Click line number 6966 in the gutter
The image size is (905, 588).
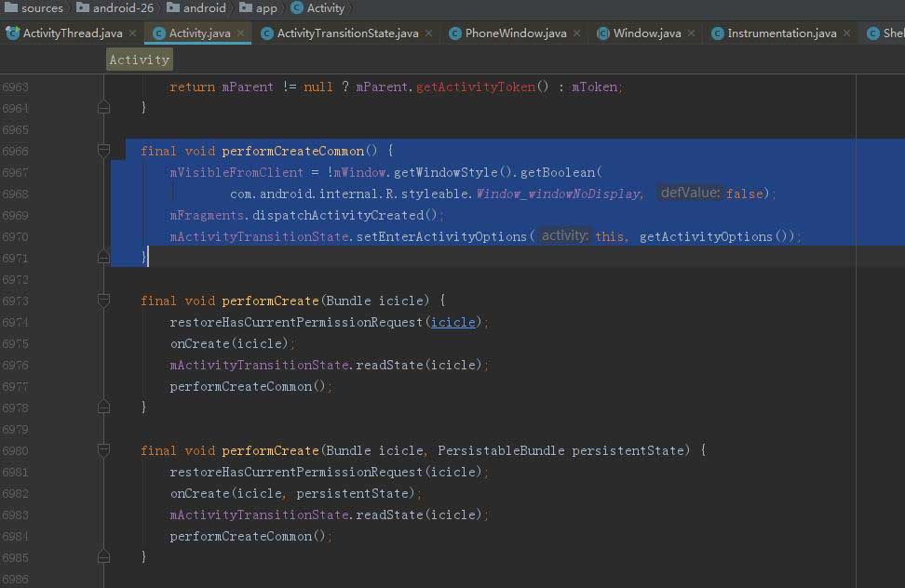click(15, 151)
